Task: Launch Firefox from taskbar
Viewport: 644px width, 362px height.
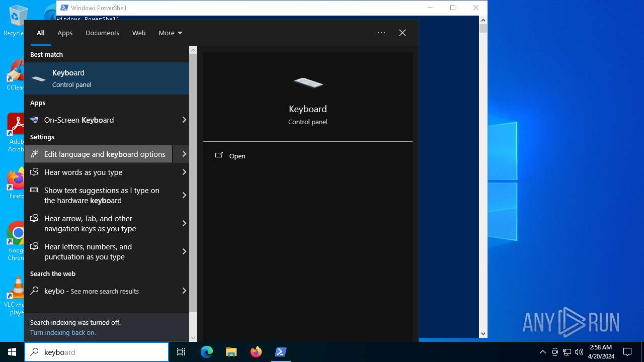Action: (x=256, y=352)
